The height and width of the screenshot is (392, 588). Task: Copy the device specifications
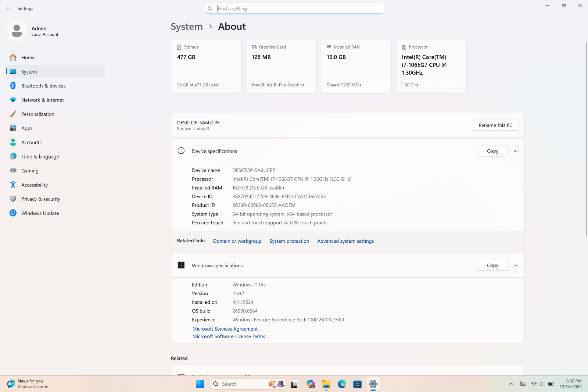492,151
